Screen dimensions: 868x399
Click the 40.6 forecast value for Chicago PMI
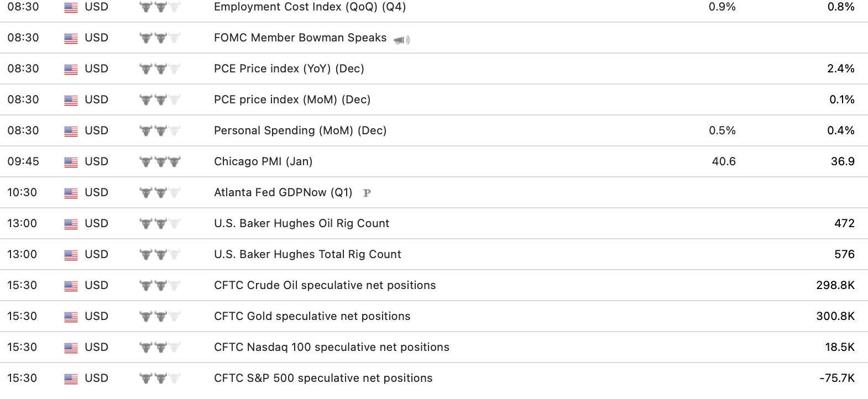click(724, 161)
